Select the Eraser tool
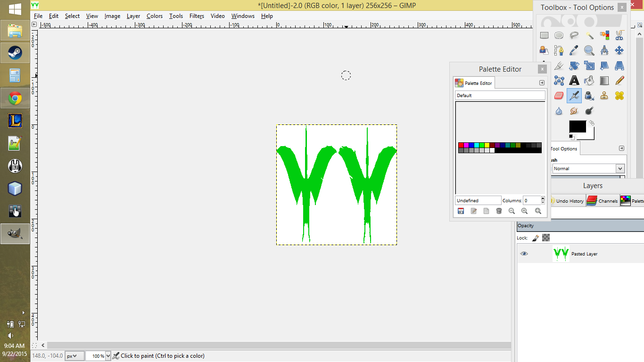This screenshot has width=644, height=362. 559,96
